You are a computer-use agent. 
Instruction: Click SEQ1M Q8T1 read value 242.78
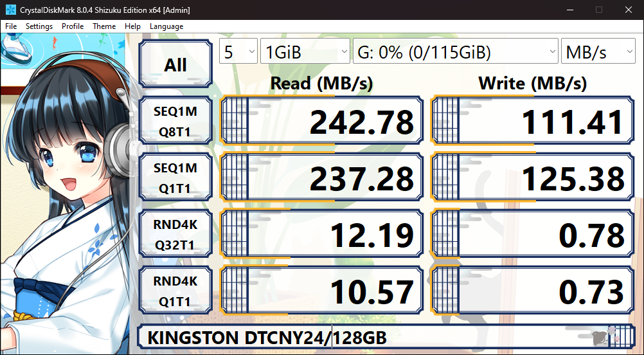[321, 121]
